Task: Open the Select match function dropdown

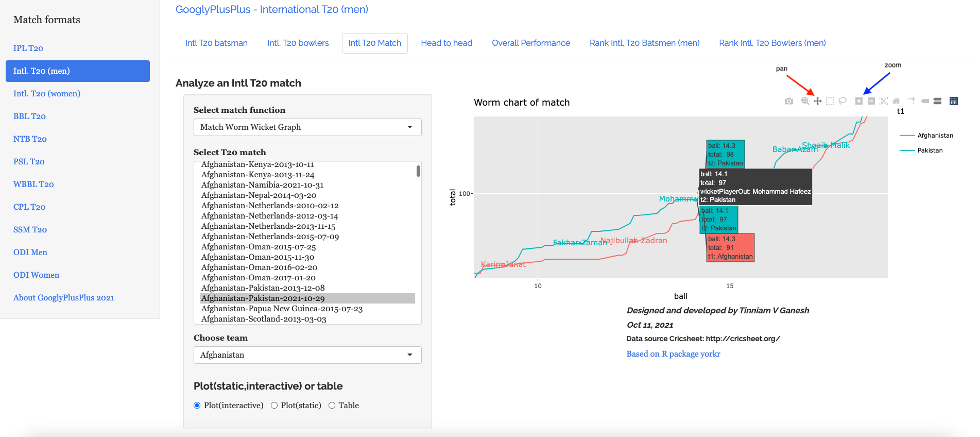Action: coord(307,127)
